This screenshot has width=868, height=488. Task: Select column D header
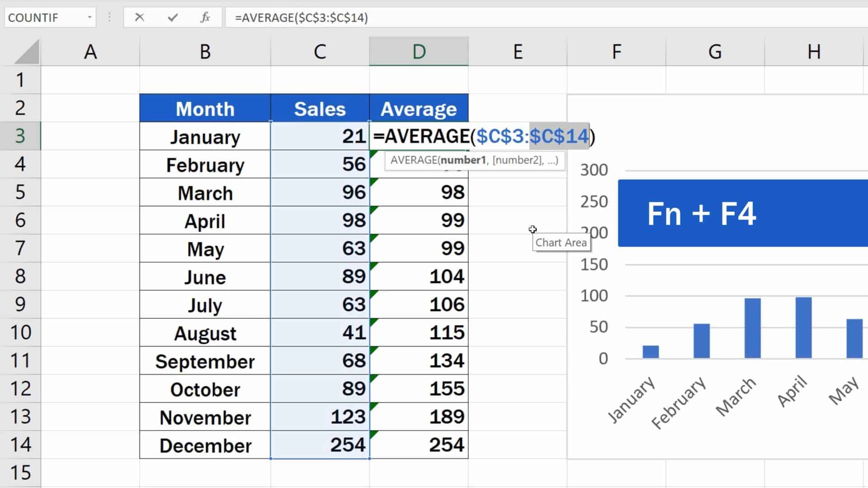coord(419,52)
